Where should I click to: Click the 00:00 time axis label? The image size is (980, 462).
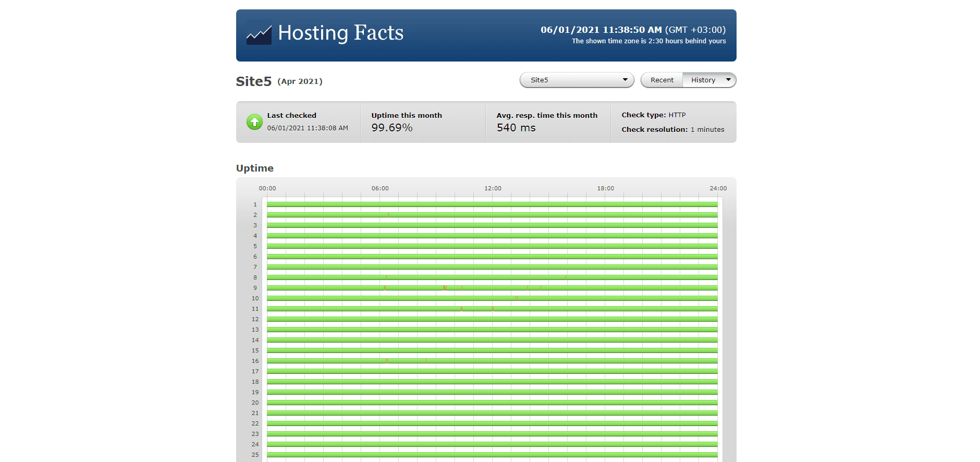(x=267, y=188)
